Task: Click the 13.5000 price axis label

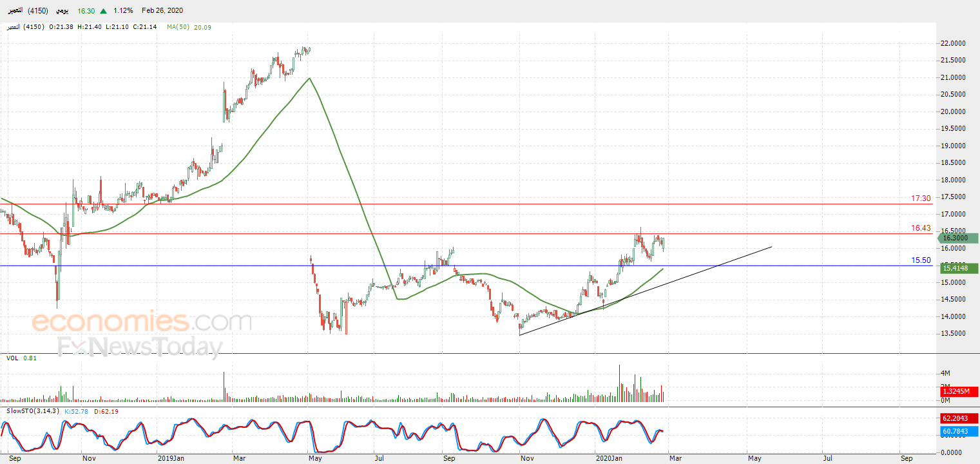Action: 953,334
